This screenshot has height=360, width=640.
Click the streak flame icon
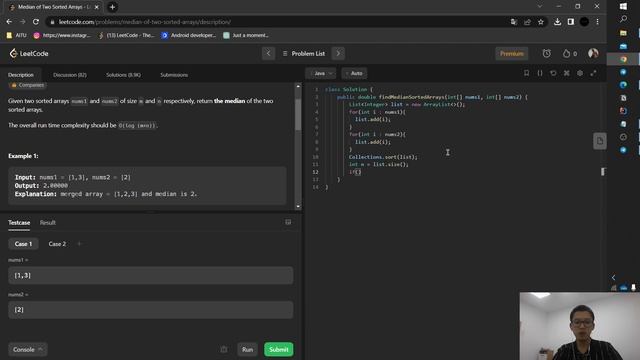coord(566,53)
